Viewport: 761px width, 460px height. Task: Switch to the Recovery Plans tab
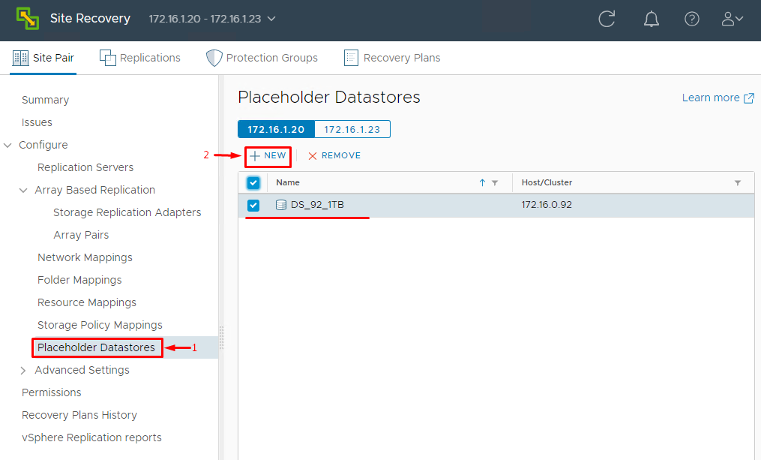click(392, 58)
